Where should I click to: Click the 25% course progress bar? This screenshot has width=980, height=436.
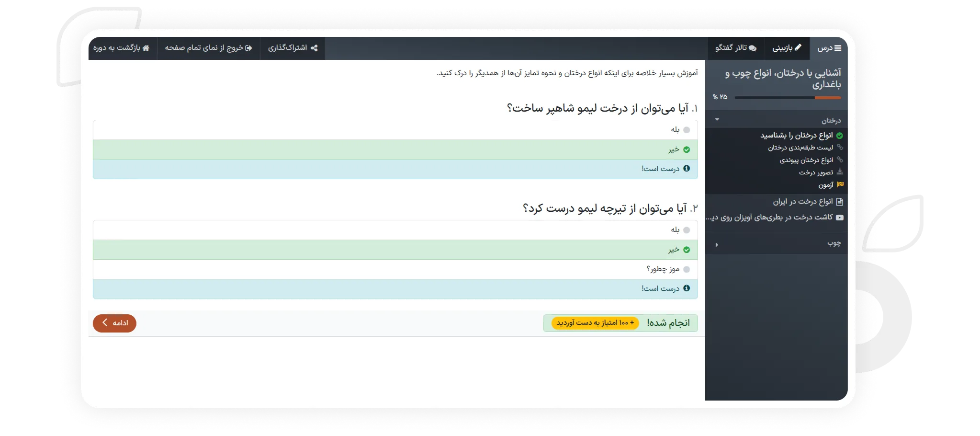788,98
